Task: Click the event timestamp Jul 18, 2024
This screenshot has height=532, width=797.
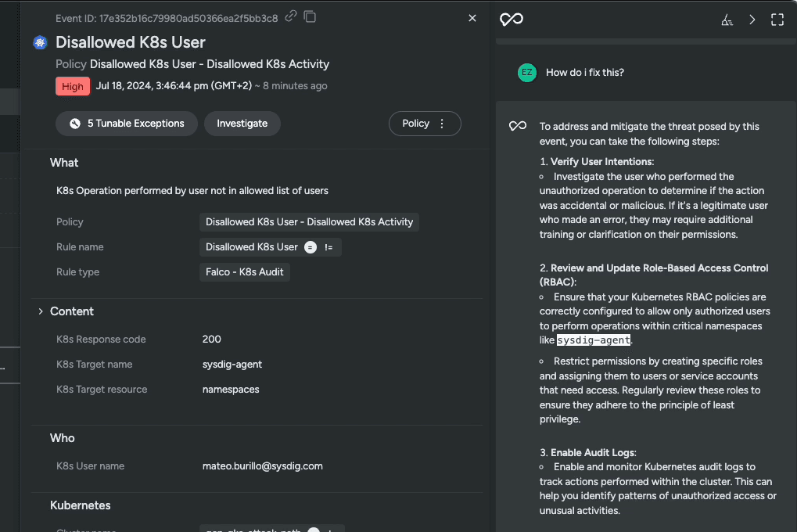Action: pyautogui.click(x=174, y=86)
